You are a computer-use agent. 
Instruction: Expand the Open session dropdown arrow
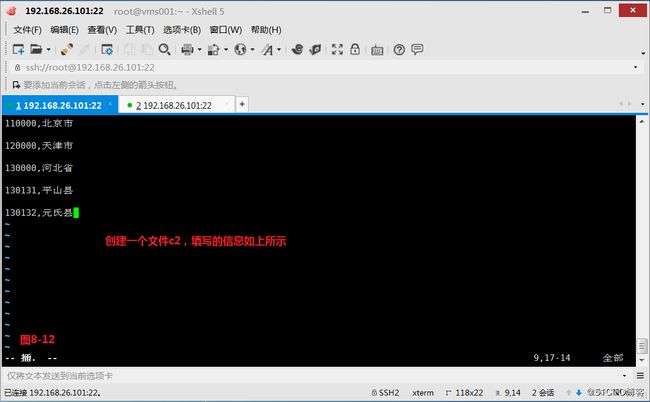tap(49, 50)
